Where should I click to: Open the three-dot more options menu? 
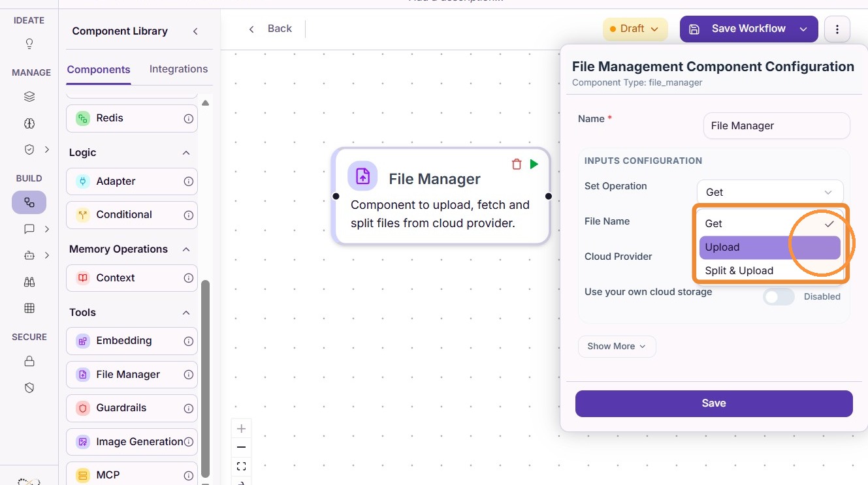tap(837, 29)
